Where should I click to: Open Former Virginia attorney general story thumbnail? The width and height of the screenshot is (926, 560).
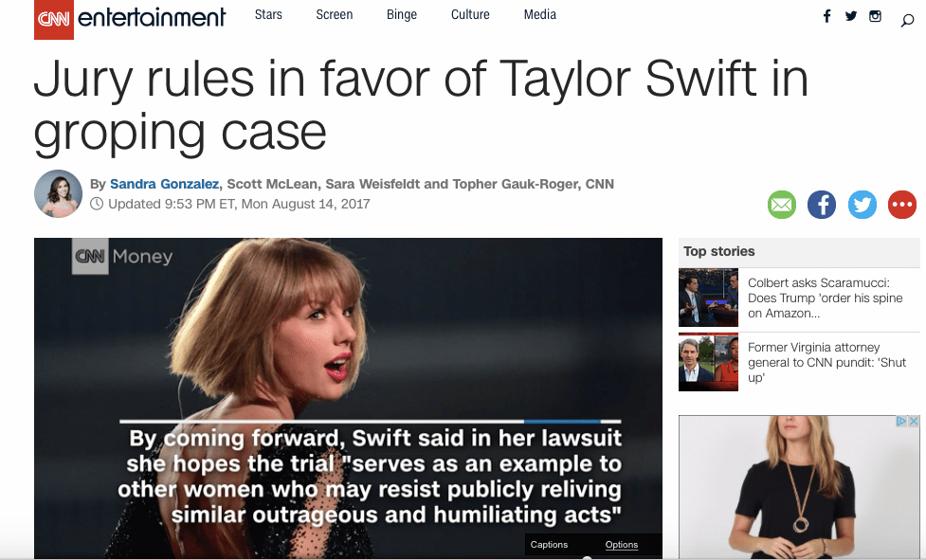coord(708,362)
